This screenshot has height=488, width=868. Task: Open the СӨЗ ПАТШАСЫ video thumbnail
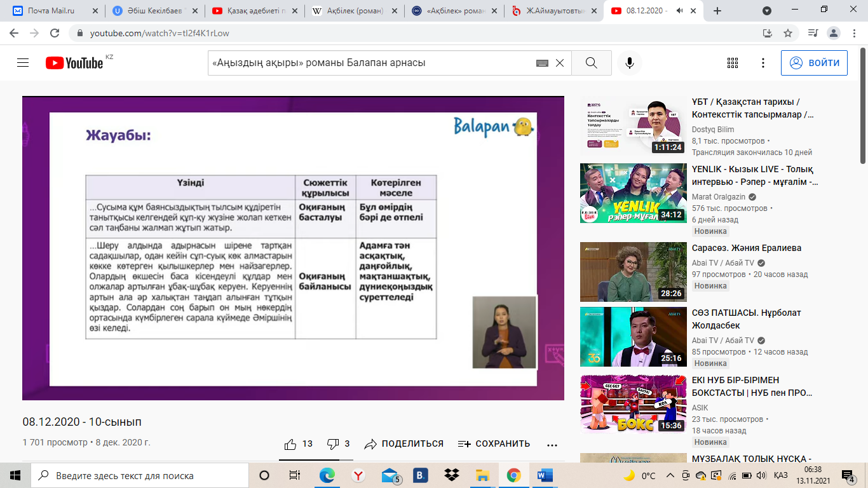[634, 337]
